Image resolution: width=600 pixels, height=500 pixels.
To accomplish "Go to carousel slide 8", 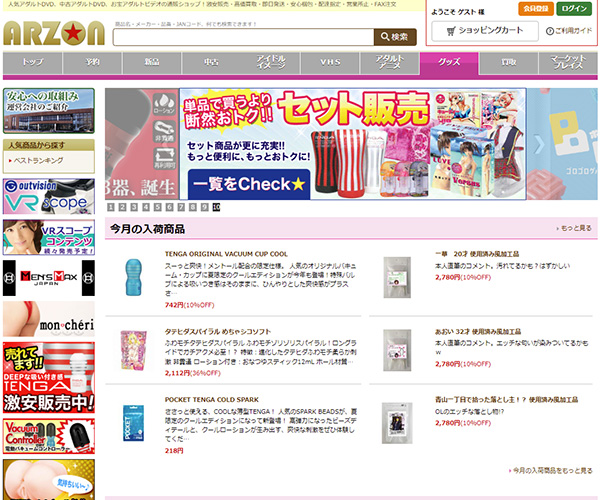I will click(x=193, y=207).
